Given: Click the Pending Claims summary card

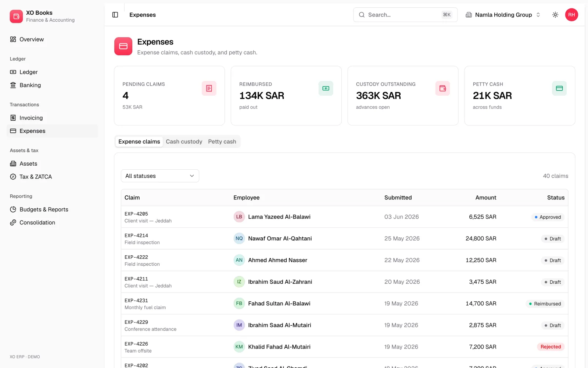Looking at the screenshot, I should [169, 96].
